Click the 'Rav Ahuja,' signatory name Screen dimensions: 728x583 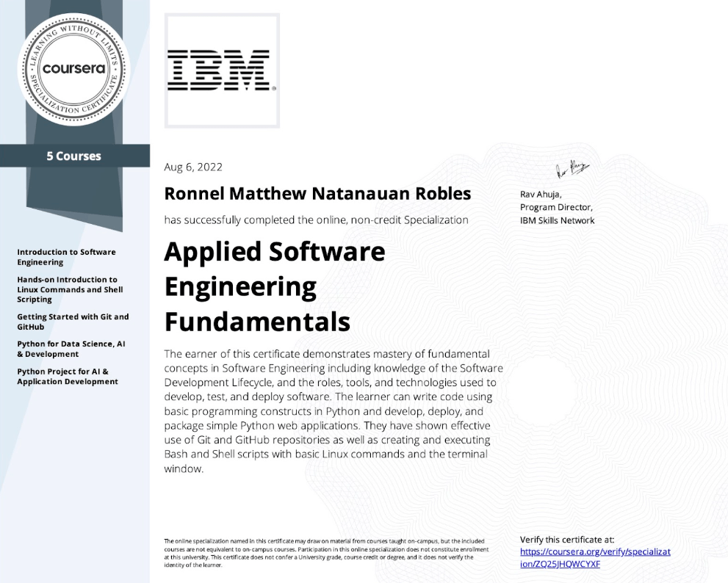coord(541,194)
